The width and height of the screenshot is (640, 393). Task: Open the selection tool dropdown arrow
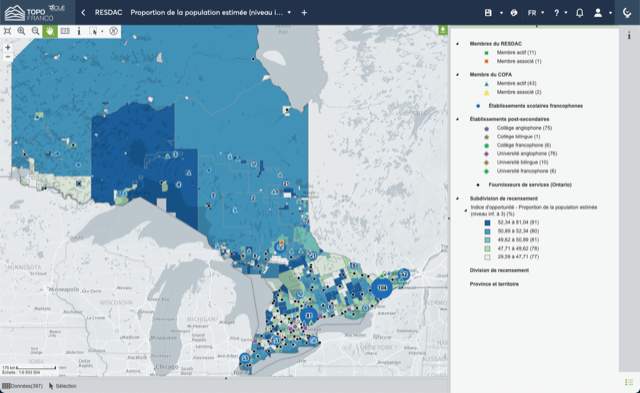[x=102, y=31]
